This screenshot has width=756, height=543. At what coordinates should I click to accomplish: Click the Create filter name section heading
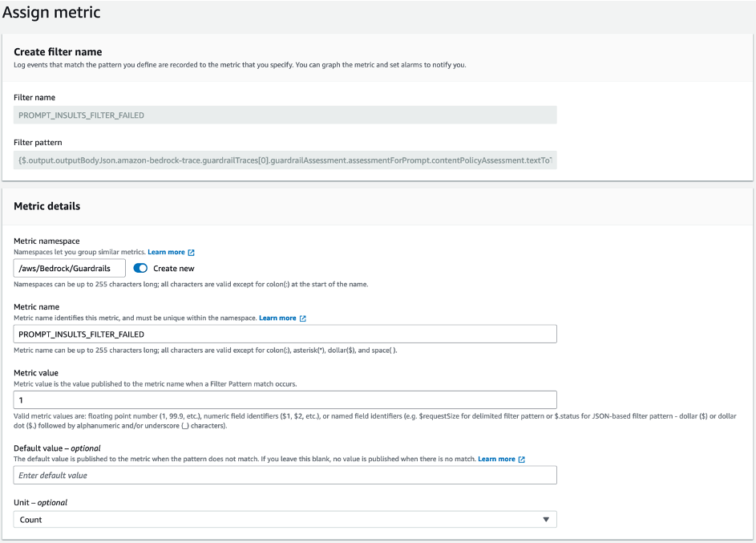58,51
